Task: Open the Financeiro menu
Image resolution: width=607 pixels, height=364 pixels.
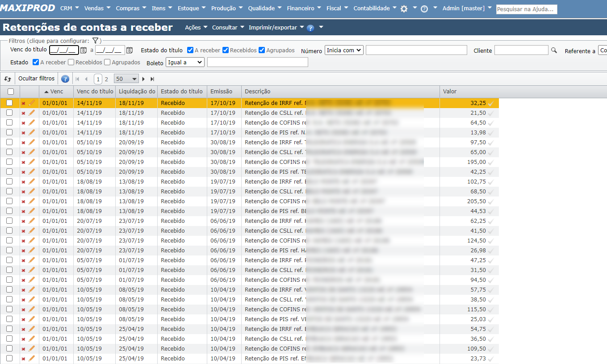Action: click(304, 8)
